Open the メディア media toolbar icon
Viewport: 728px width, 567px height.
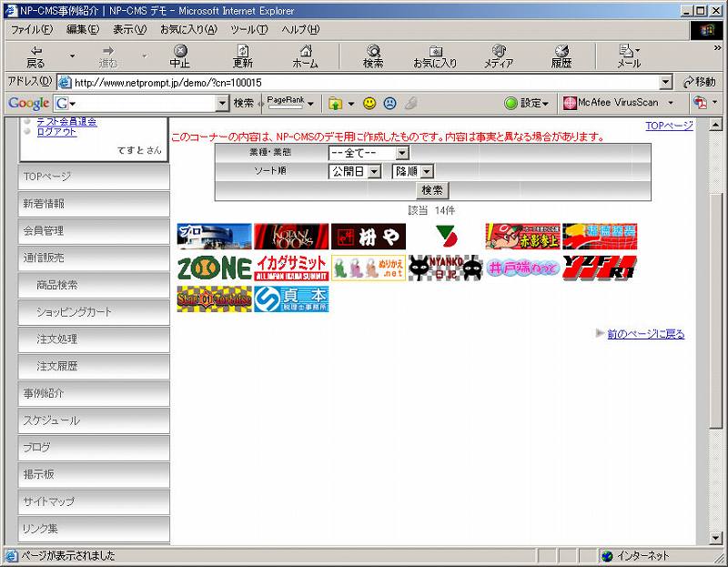coord(499,56)
